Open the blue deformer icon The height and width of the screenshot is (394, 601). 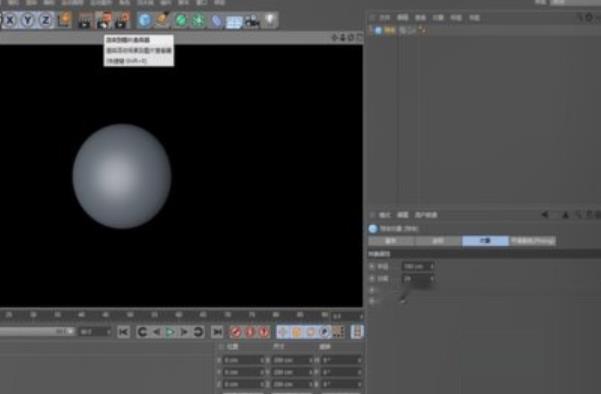pyautogui.click(x=217, y=21)
